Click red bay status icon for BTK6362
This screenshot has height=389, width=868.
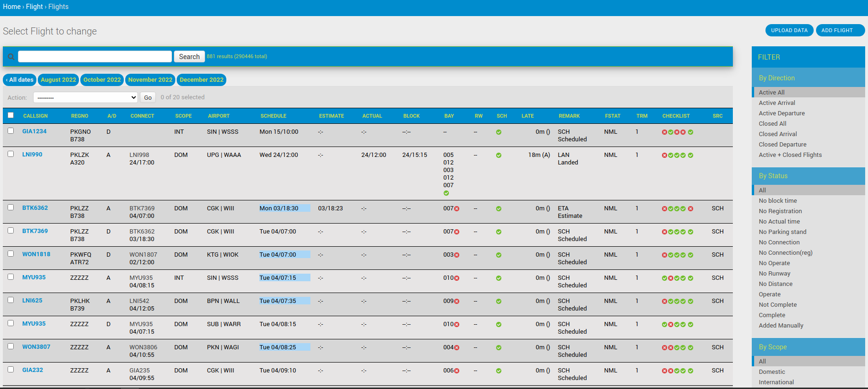click(457, 209)
